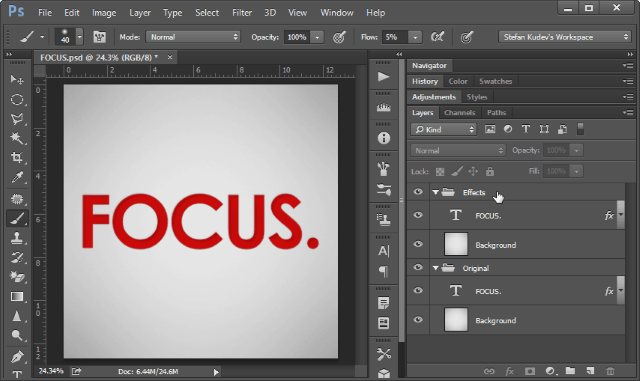Open the Actions panel play icon
This screenshot has height=381, width=640.
(383, 77)
